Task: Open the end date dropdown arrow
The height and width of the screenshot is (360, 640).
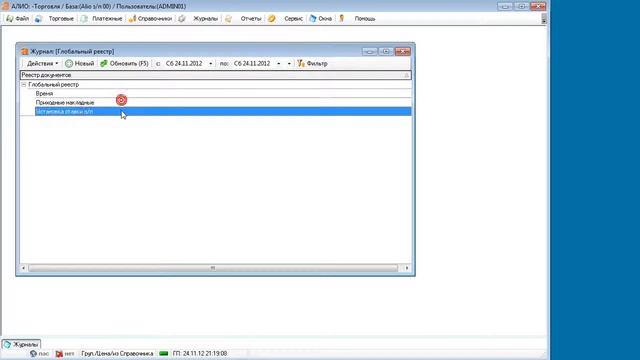Action: pyautogui.click(x=279, y=64)
